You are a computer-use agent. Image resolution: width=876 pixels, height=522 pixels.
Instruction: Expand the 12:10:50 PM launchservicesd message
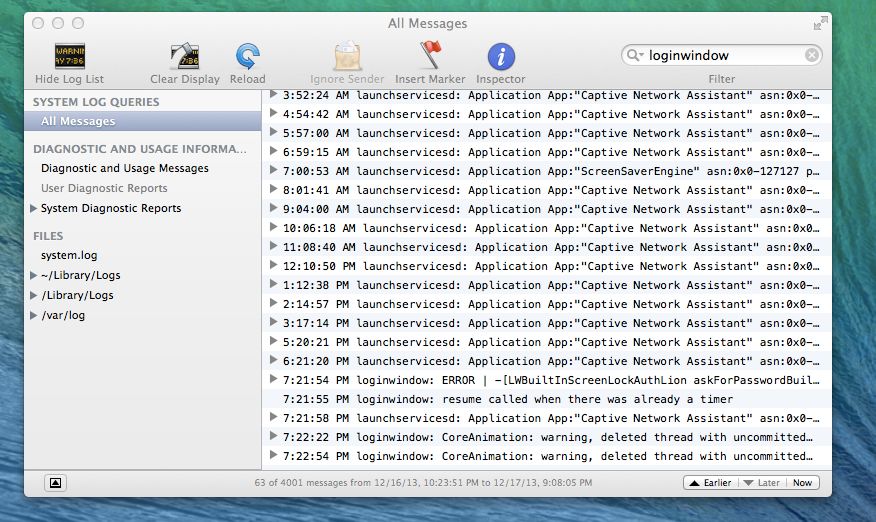273,265
